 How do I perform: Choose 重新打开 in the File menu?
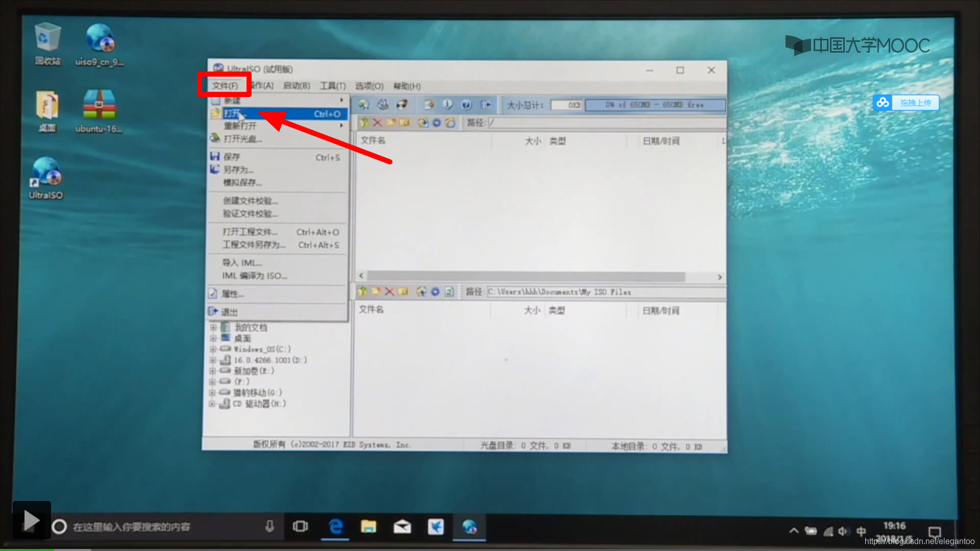pyautogui.click(x=279, y=126)
